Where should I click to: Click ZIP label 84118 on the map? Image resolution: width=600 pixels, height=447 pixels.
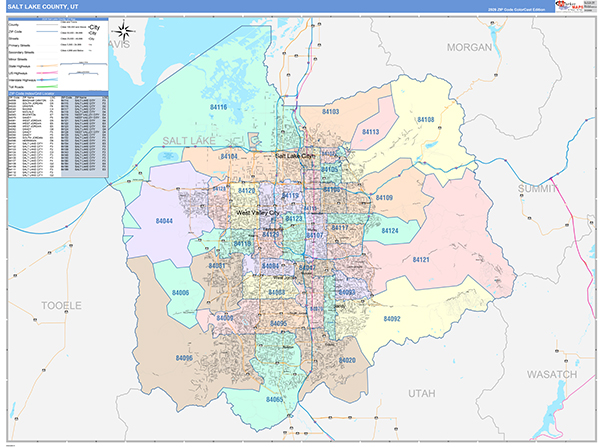click(x=242, y=244)
